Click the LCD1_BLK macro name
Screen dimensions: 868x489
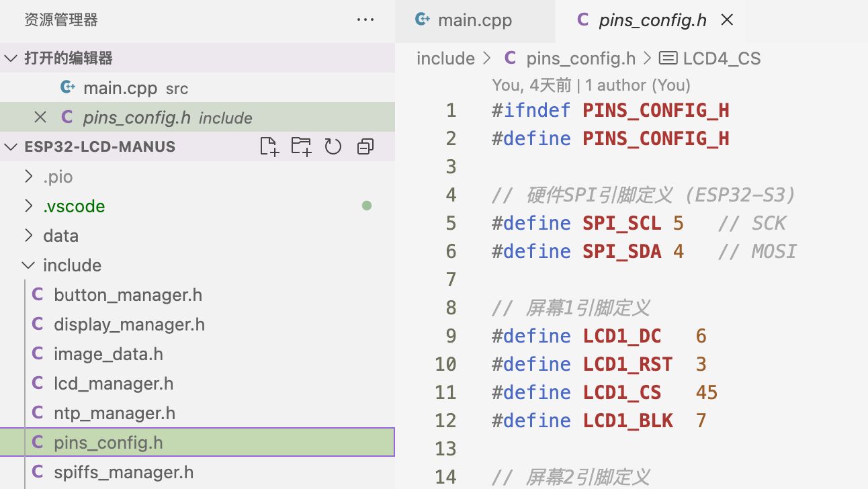(627, 420)
